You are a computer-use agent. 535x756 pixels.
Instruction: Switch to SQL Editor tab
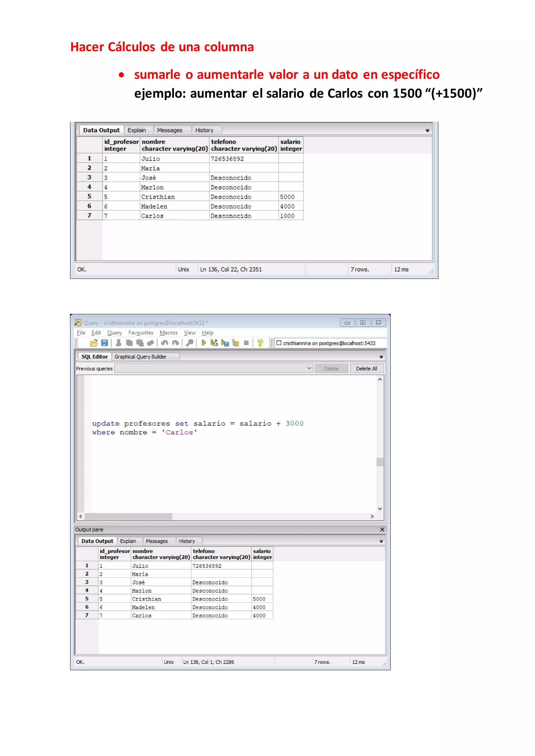coord(95,357)
